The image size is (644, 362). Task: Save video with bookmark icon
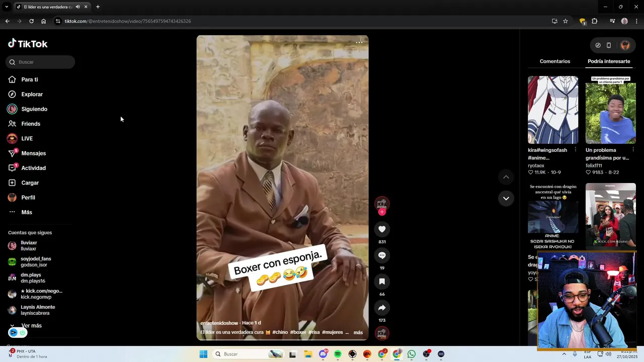click(x=382, y=282)
